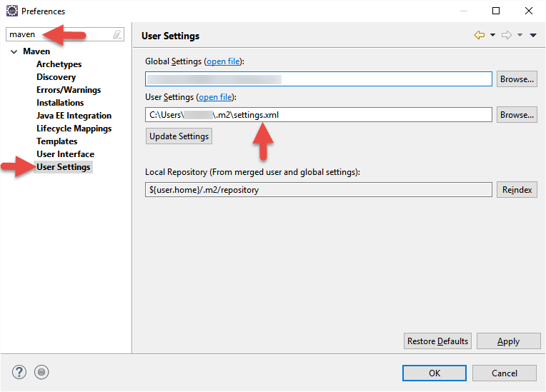Open the forward history dropdown arrow

(x=520, y=35)
